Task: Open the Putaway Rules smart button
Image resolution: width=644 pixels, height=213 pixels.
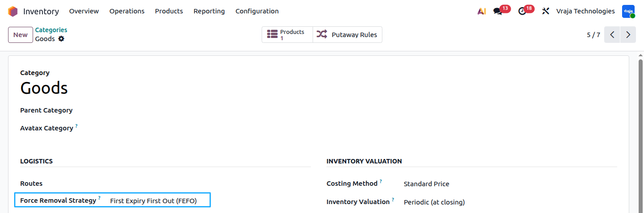Action: [347, 35]
